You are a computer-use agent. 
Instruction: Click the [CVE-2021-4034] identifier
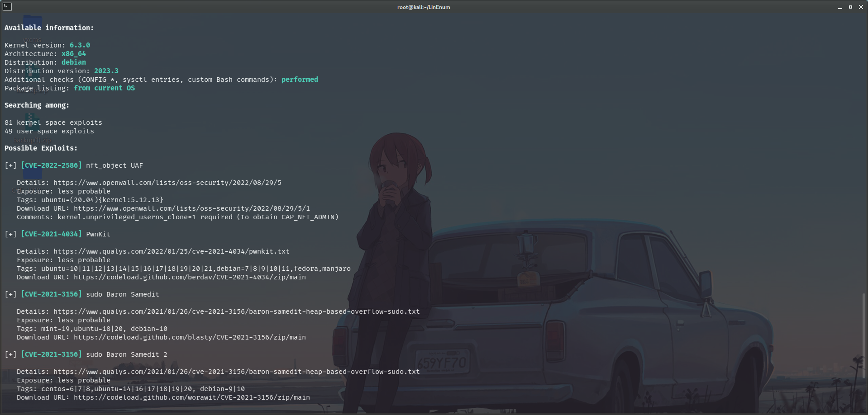tap(52, 234)
